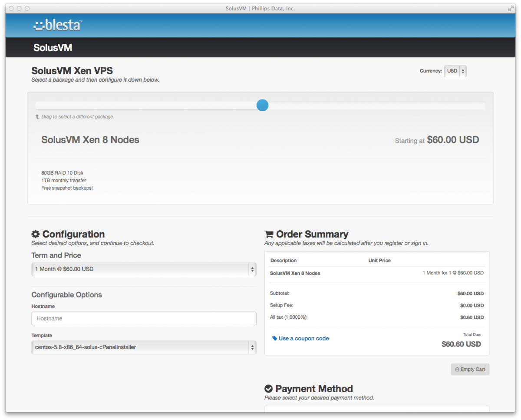The height and width of the screenshot is (420, 521).
Task: Open the Currency USD dropdown
Action: tap(455, 71)
